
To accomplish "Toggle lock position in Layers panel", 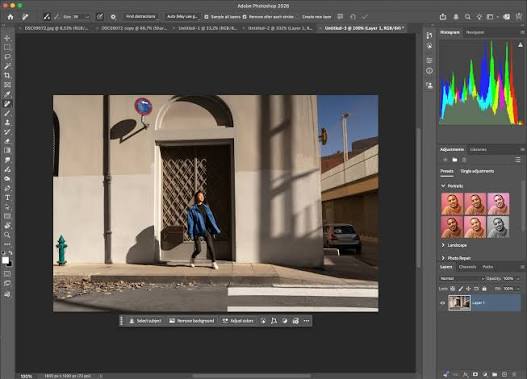I will [x=469, y=288].
